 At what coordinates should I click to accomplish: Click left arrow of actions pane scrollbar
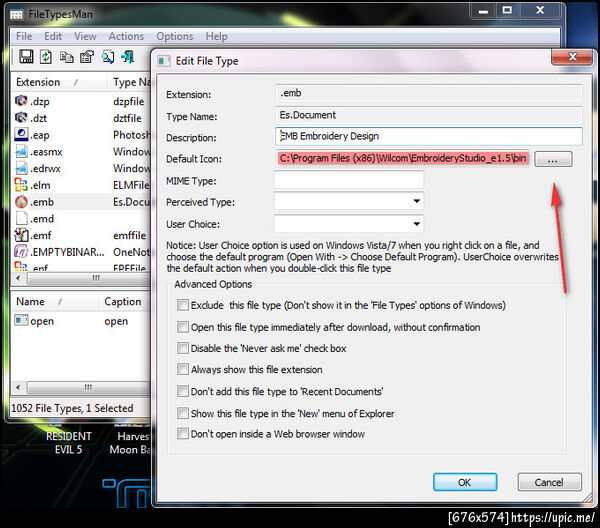[18, 387]
